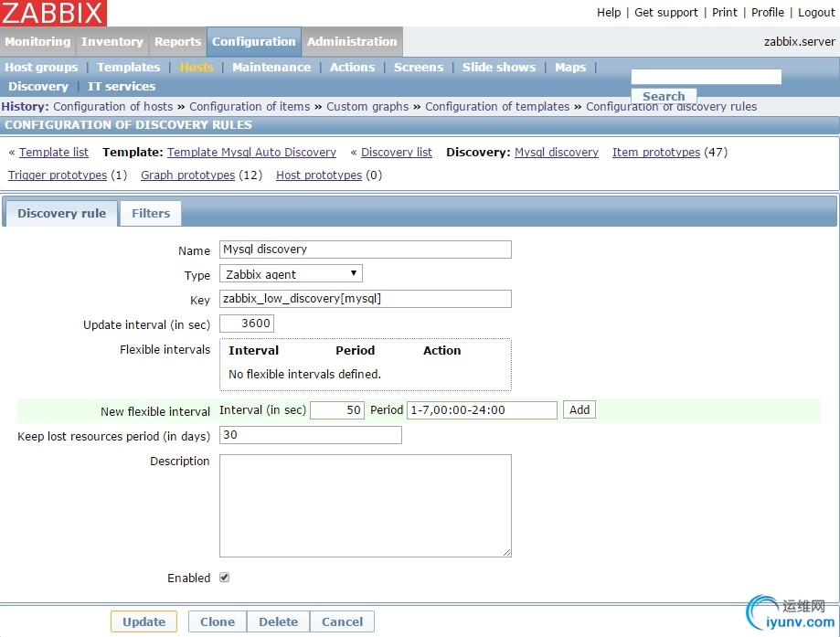Open the IT services submenu

[x=122, y=86]
